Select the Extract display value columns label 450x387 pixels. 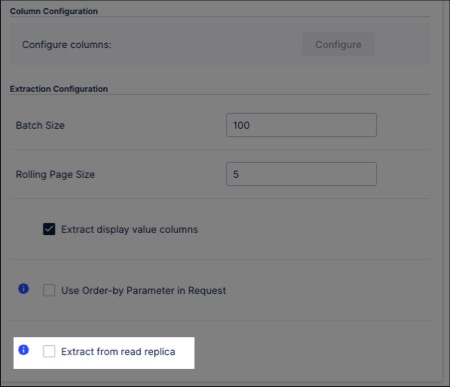tap(129, 230)
